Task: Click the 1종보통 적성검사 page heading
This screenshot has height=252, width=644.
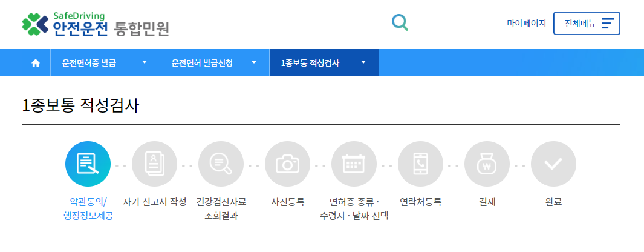Action: pos(80,106)
